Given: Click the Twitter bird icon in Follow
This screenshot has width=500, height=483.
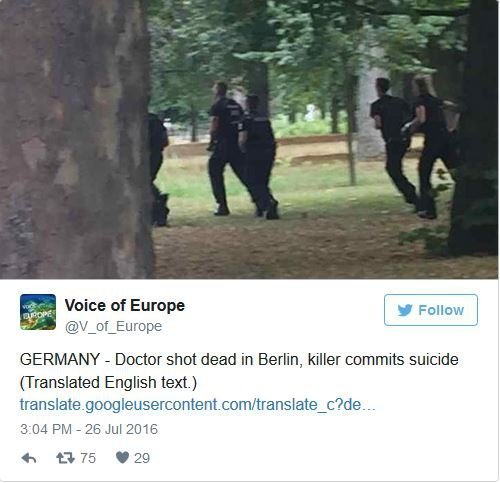Looking at the screenshot, I should (405, 310).
